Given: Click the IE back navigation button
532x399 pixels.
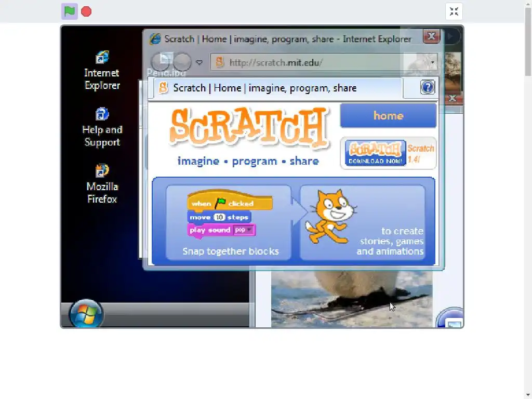Looking at the screenshot, I should [x=160, y=62].
